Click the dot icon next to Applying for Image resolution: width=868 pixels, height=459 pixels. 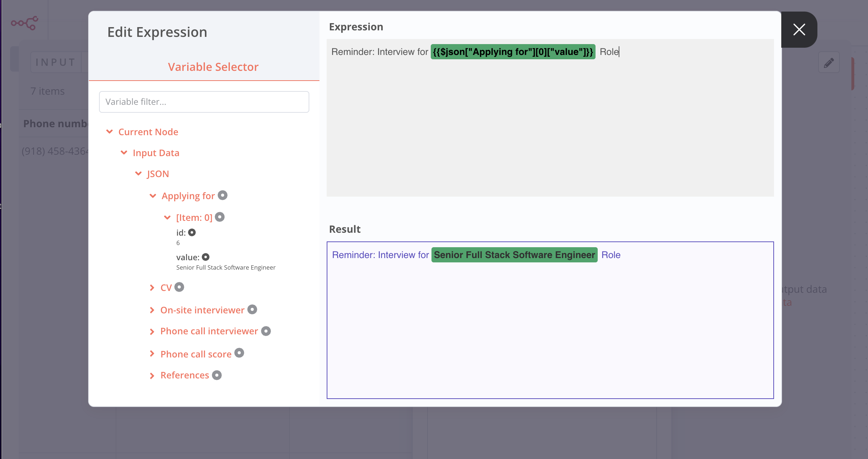coord(223,195)
